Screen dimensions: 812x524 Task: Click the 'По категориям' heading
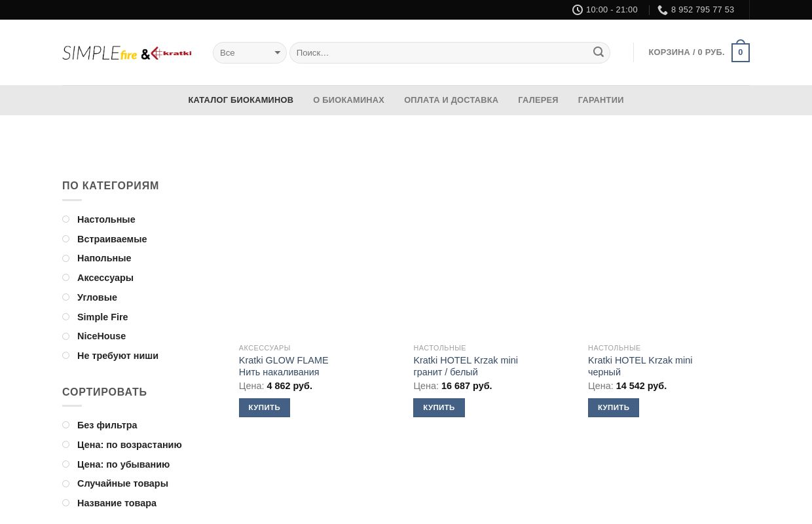click(x=111, y=186)
